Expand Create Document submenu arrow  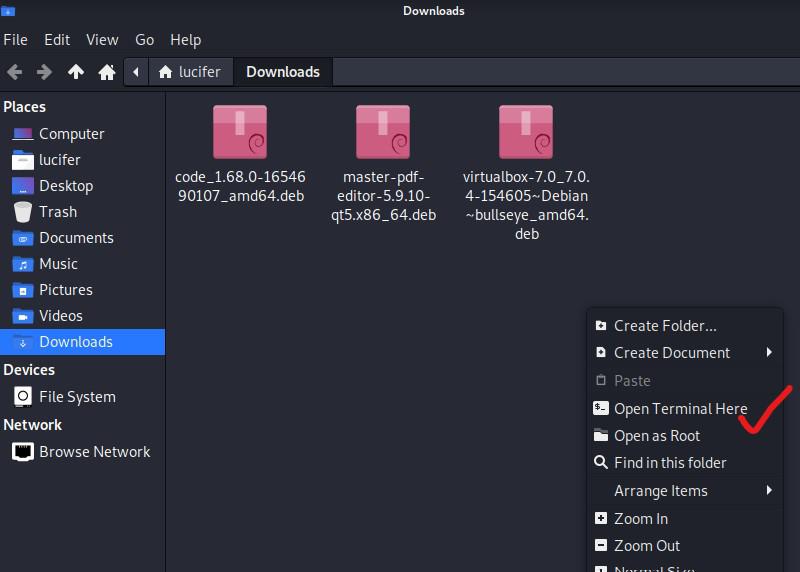point(769,353)
